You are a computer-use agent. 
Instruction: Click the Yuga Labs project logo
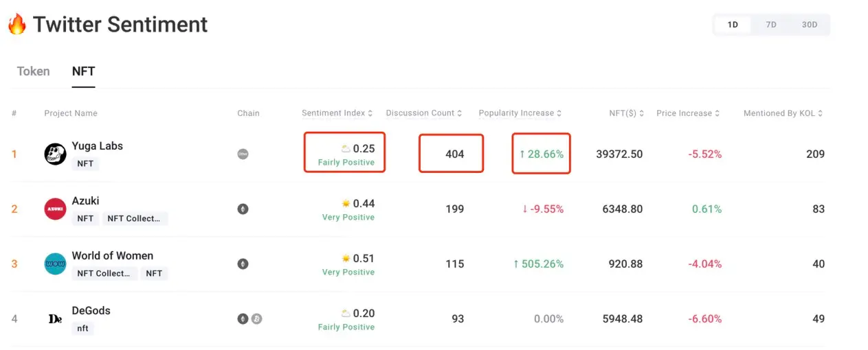(55, 154)
